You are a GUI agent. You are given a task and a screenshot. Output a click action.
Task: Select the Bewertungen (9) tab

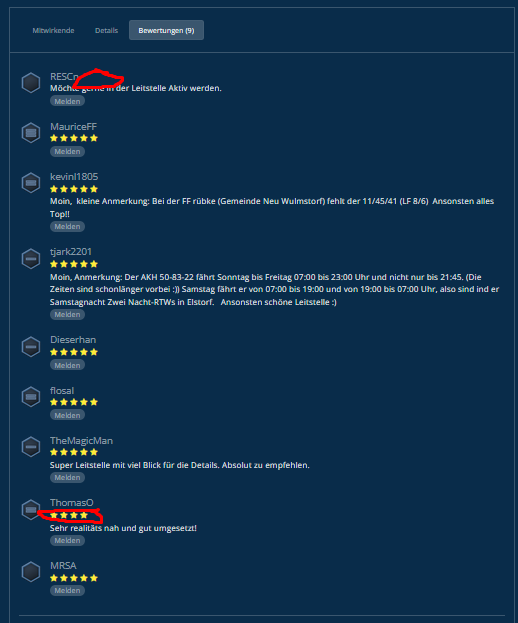point(166,30)
